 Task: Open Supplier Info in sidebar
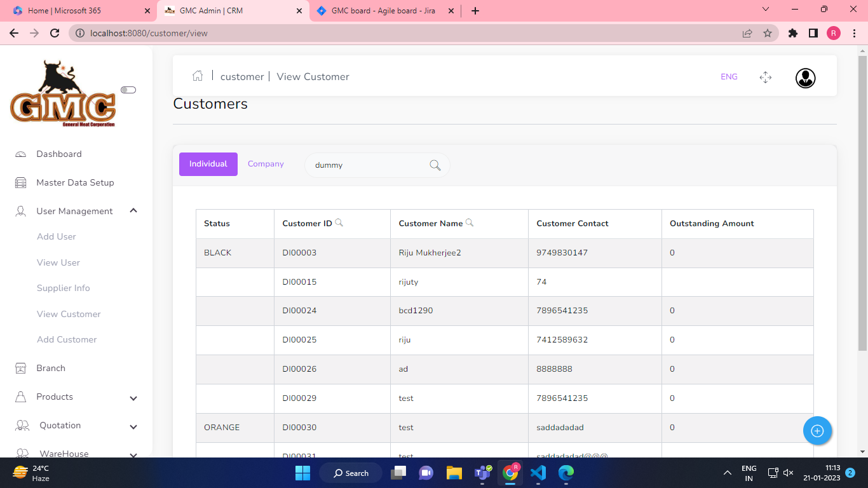[64, 288]
